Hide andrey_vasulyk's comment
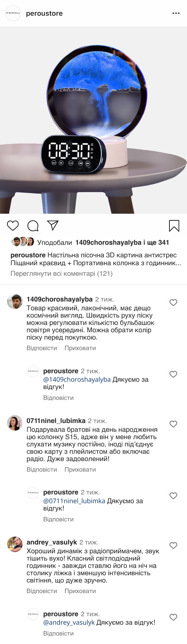This screenshot has width=187, height=644. tap(80, 591)
